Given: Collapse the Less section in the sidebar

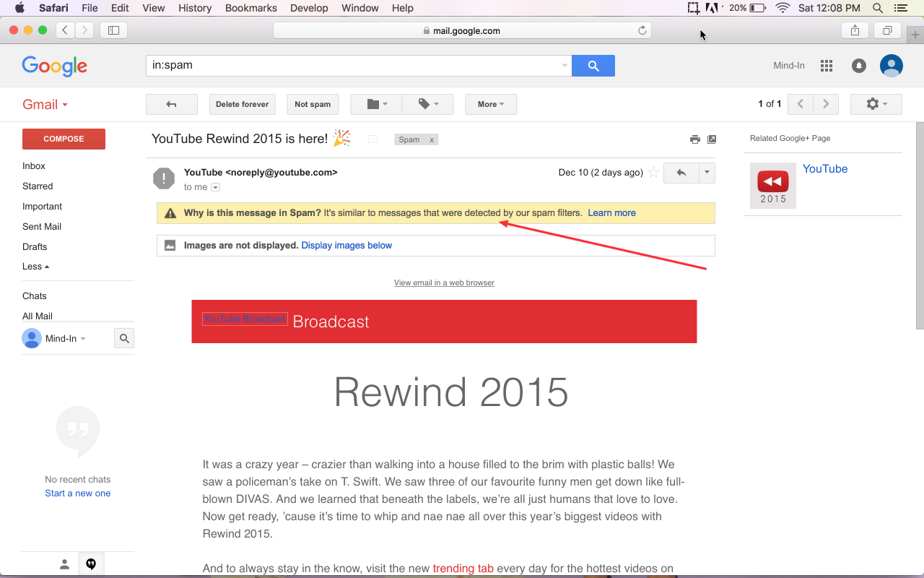Looking at the screenshot, I should (35, 266).
